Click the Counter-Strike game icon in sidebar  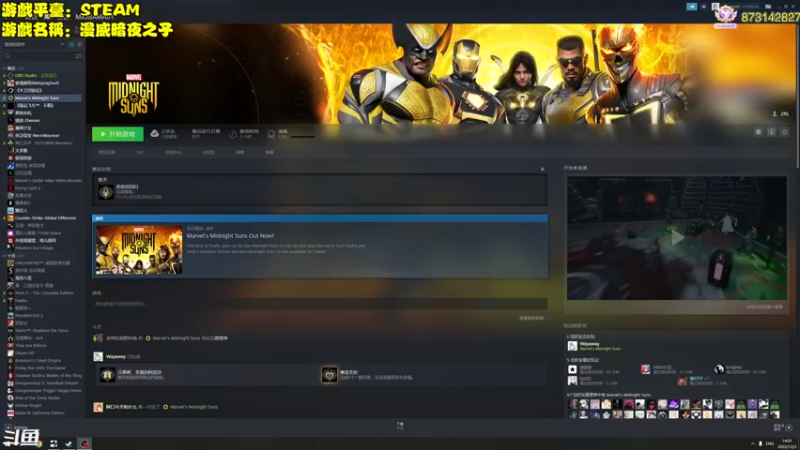pos(10,218)
